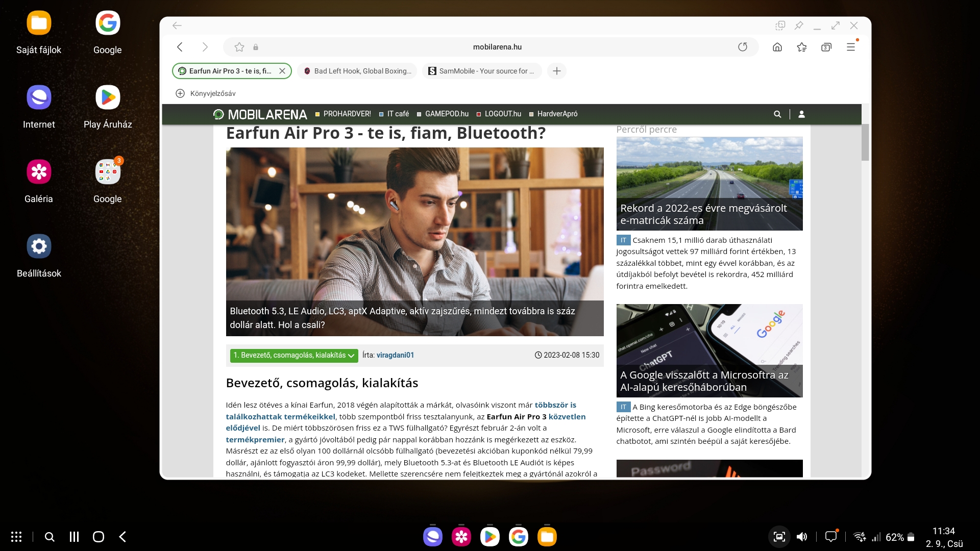Add a new tab with the plus button
This screenshot has height=551, width=980.
click(x=557, y=71)
